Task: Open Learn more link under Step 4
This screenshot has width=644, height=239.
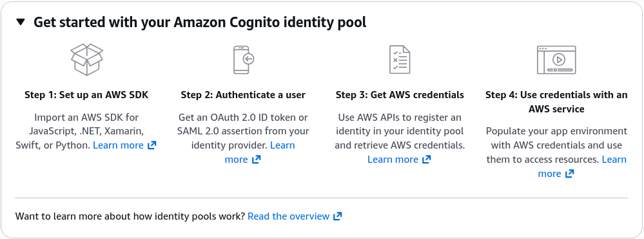Action: [582, 167]
